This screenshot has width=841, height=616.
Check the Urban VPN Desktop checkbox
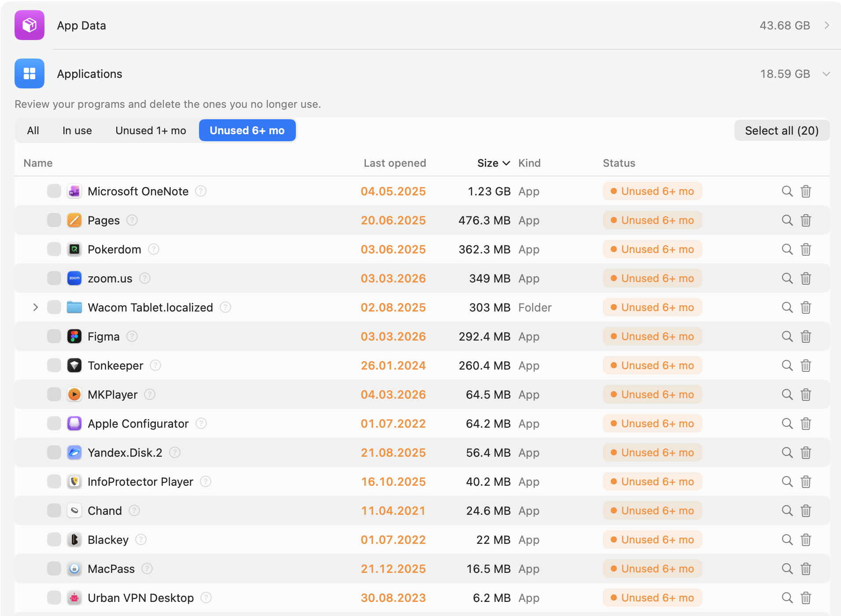pyautogui.click(x=54, y=598)
